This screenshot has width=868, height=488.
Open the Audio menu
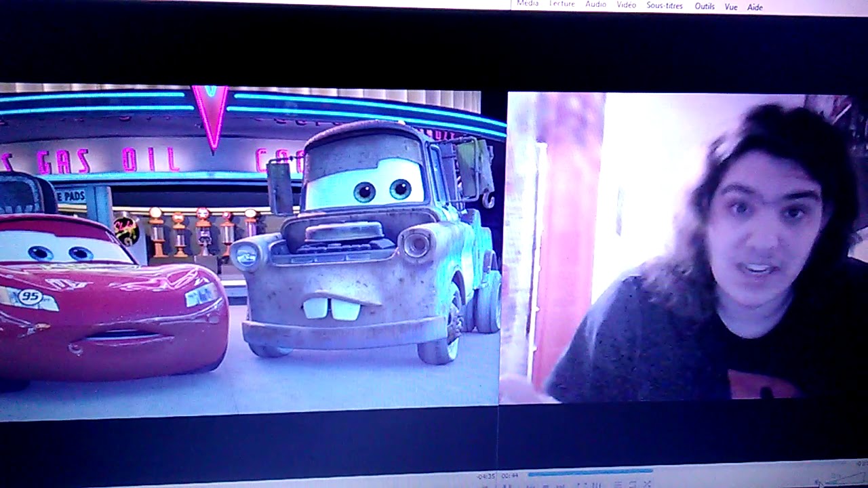pyautogui.click(x=595, y=4)
